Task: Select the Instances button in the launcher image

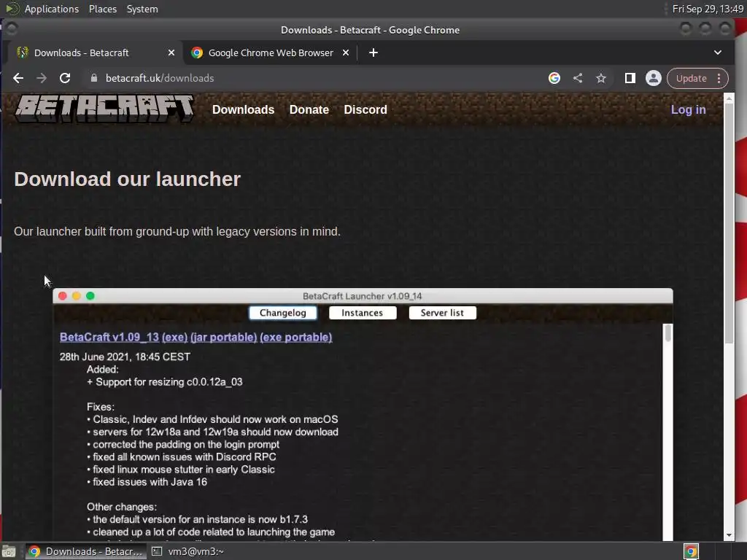Action: [362, 313]
